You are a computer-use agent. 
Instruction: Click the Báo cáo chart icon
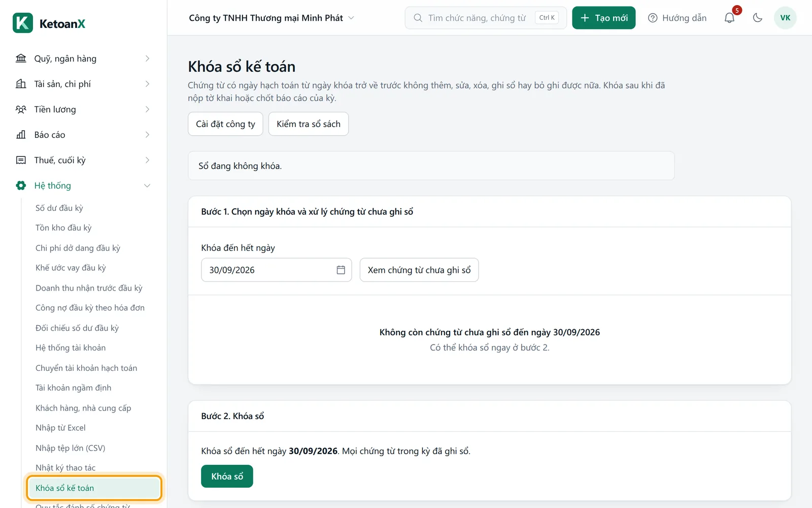coord(21,135)
